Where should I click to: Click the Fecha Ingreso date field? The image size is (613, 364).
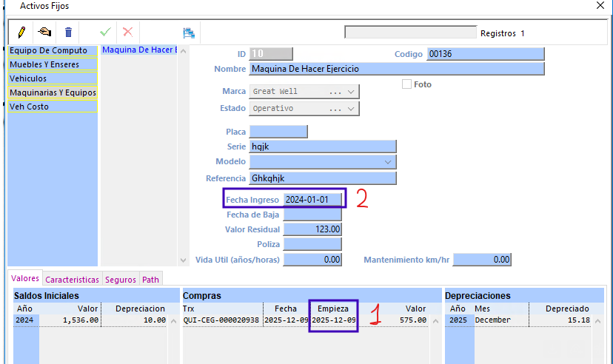click(312, 200)
